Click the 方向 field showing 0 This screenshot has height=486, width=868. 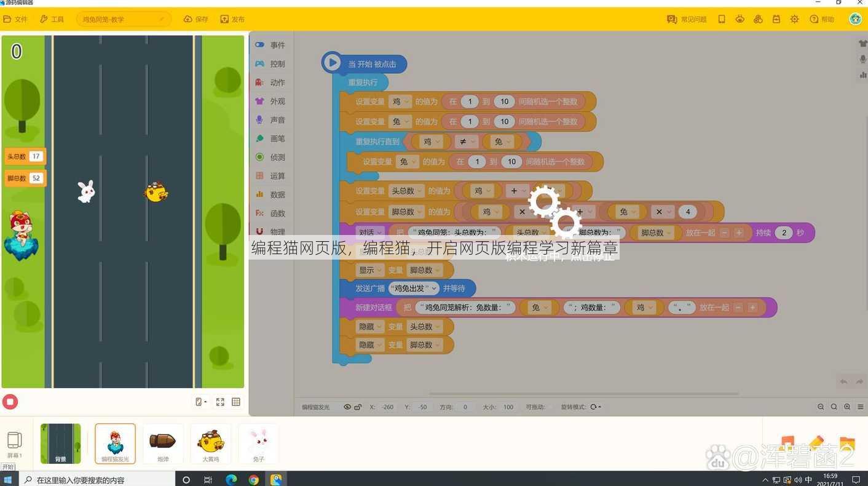pos(465,407)
